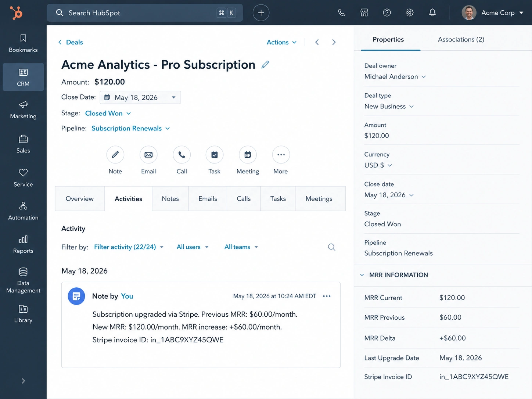
Task: Change the Closed Won stage dropdown
Action: (108, 113)
